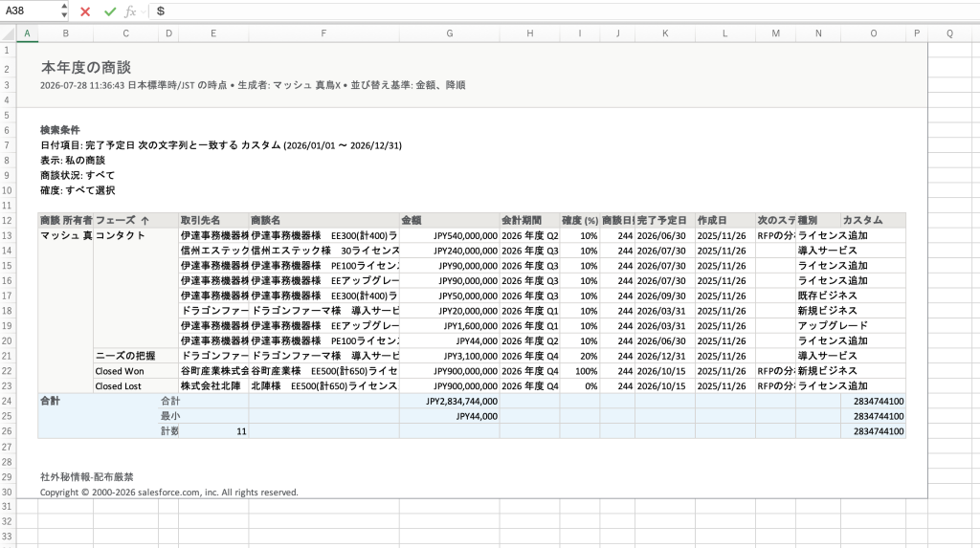Click the Copyright salesforce.com footer text
The width and height of the screenshot is (980, 548).
pos(168,493)
